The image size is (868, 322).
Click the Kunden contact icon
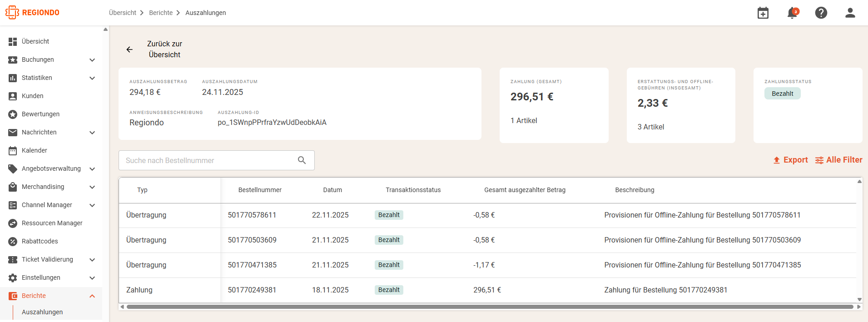[x=13, y=96]
